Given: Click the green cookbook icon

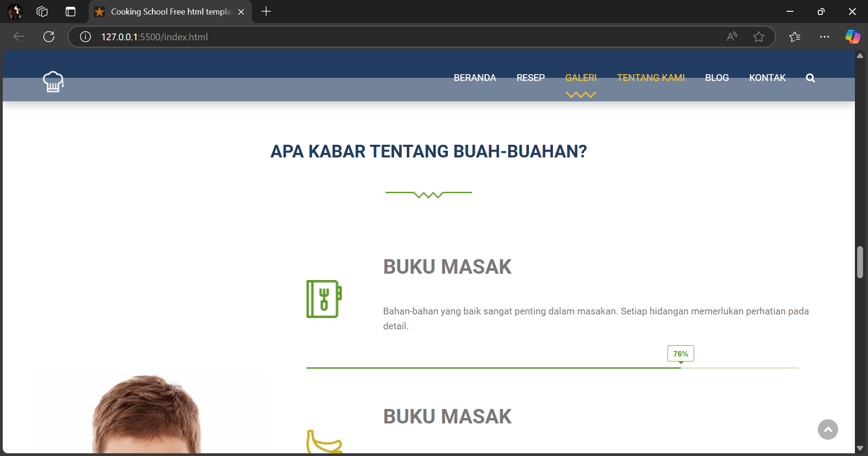Looking at the screenshot, I should pyautogui.click(x=324, y=299).
